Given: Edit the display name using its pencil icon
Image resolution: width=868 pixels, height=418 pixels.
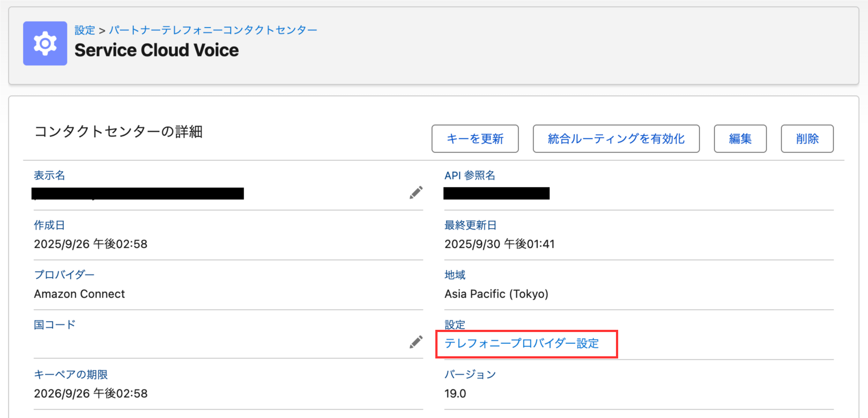Looking at the screenshot, I should point(415,192).
